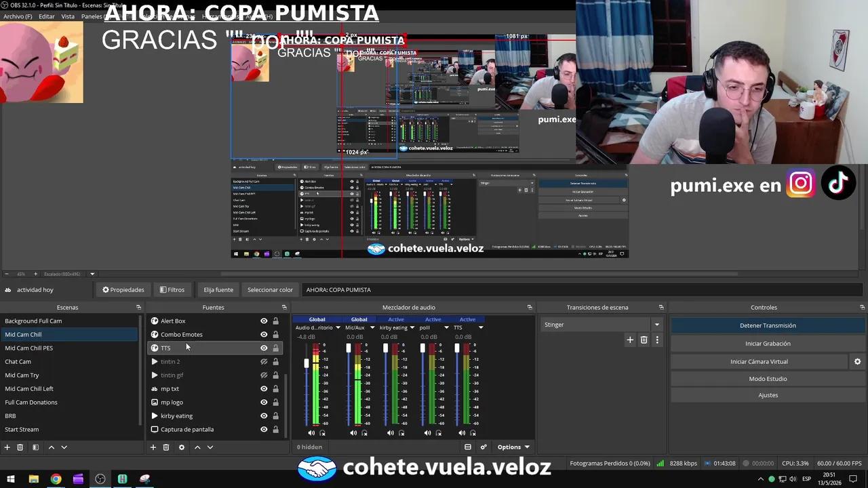The height and width of the screenshot is (488, 868).
Task: Move source up arrow in Fuentes toolbar
Action: click(197, 447)
